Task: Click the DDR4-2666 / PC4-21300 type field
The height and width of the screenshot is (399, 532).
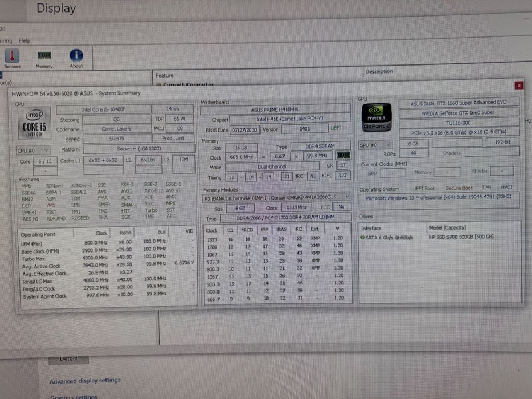Action: coord(285,217)
